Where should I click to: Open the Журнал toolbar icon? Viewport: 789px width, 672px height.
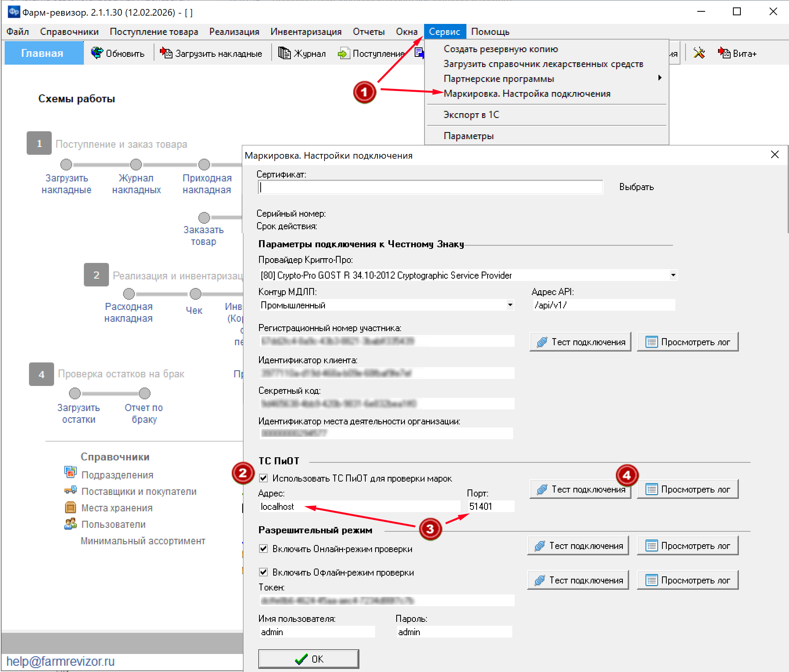284,53
